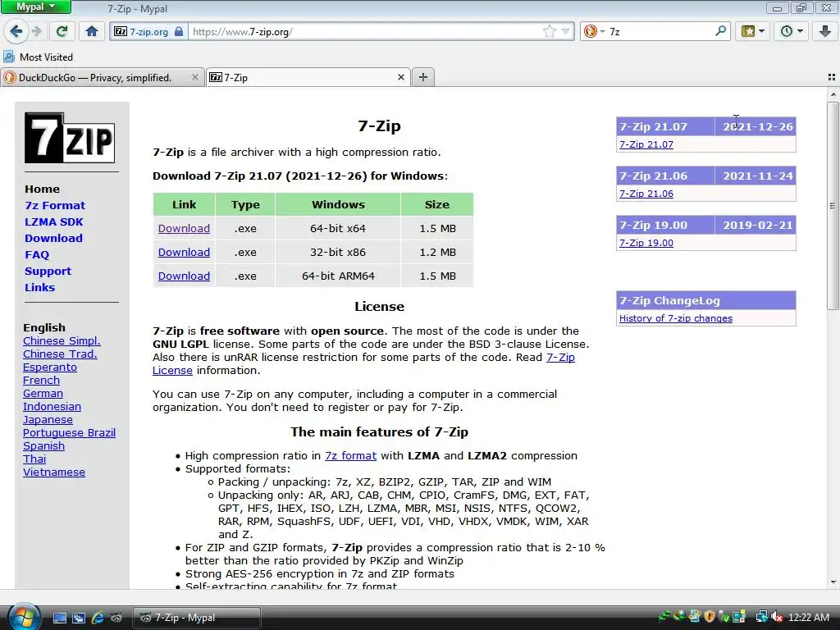This screenshot has width=840, height=630.
Task: Switch language to French
Action: [41, 381]
